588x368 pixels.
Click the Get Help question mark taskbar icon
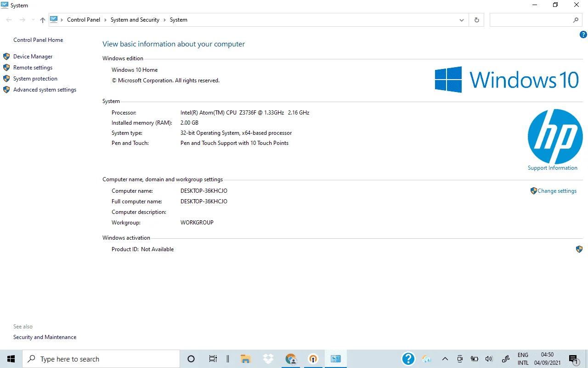click(x=408, y=359)
